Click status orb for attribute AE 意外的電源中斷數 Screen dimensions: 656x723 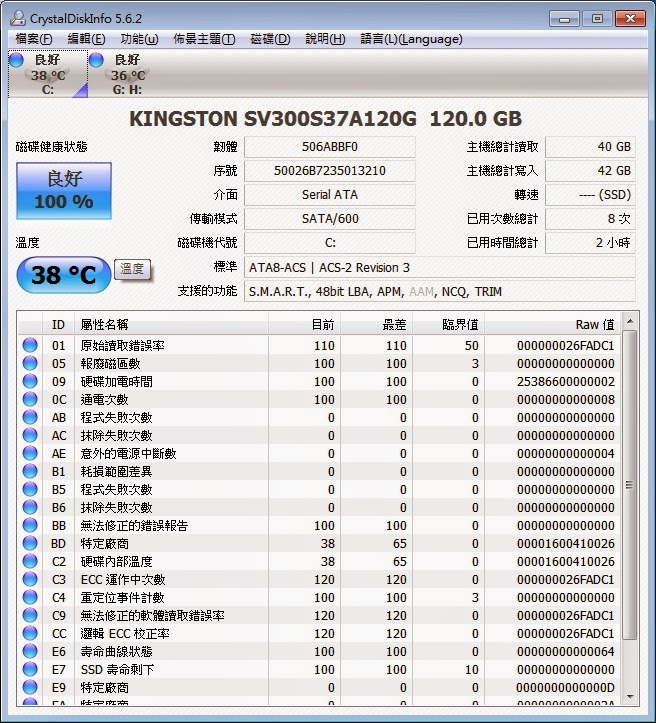[30, 453]
